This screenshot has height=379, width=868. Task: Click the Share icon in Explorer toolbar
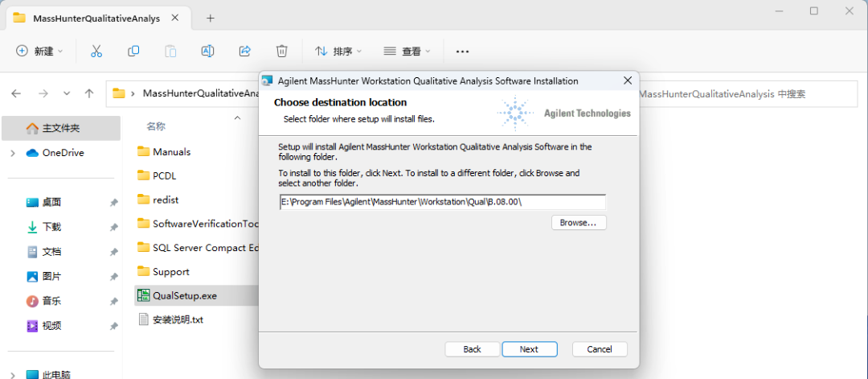244,51
